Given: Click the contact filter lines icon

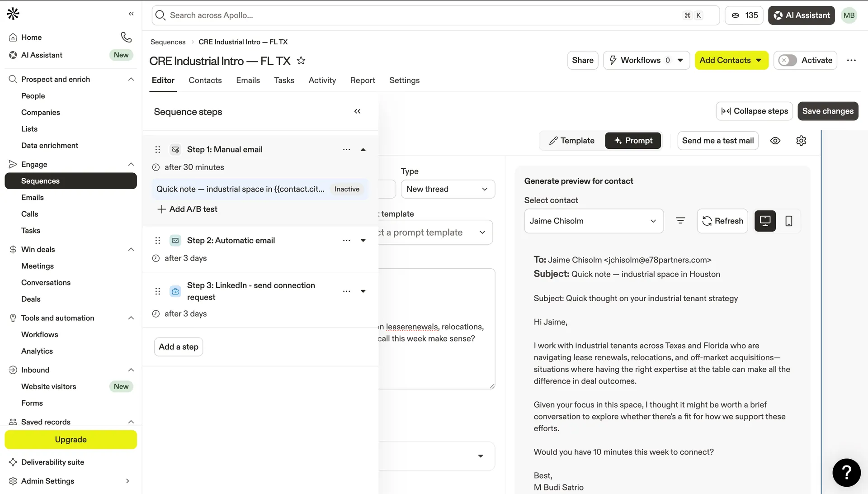Looking at the screenshot, I should tap(680, 221).
